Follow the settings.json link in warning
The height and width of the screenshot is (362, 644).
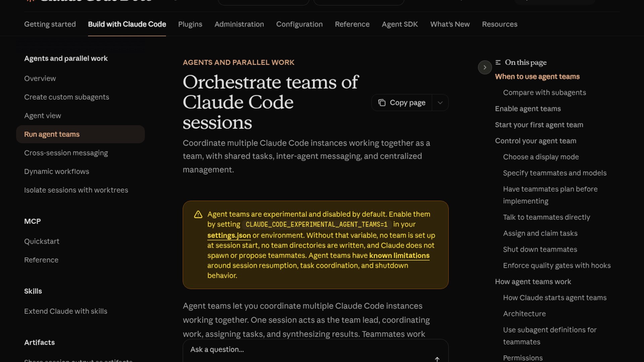click(229, 235)
